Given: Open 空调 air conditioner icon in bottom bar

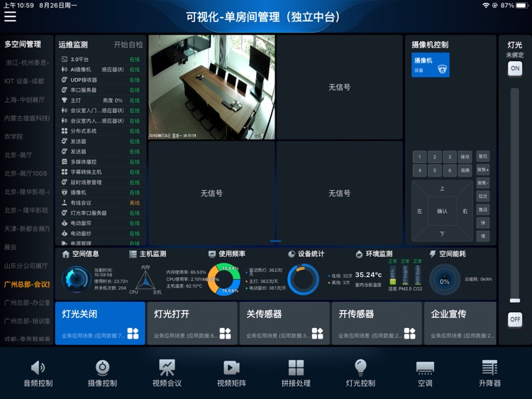Looking at the screenshot, I should pyautogui.click(x=425, y=368).
